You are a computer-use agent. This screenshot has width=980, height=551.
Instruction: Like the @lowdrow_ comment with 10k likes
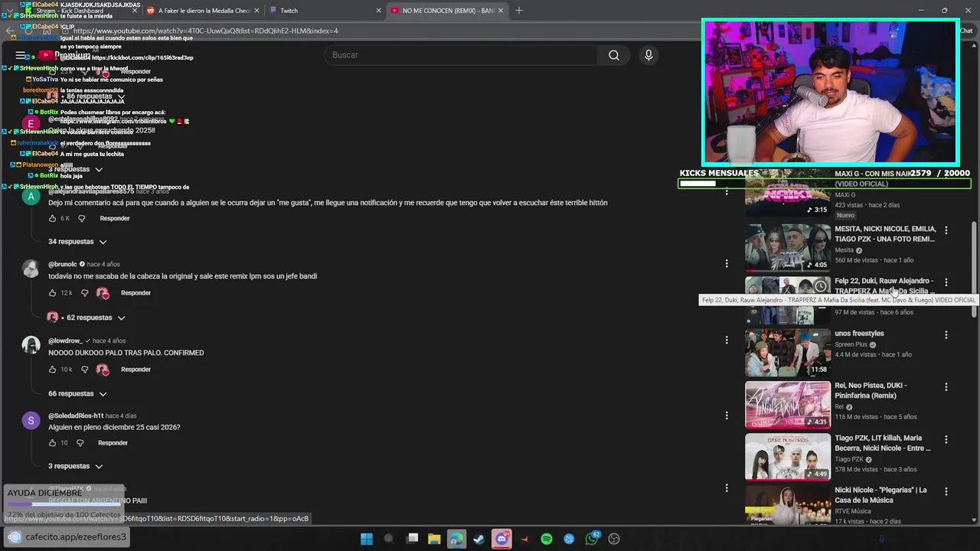(x=53, y=370)
